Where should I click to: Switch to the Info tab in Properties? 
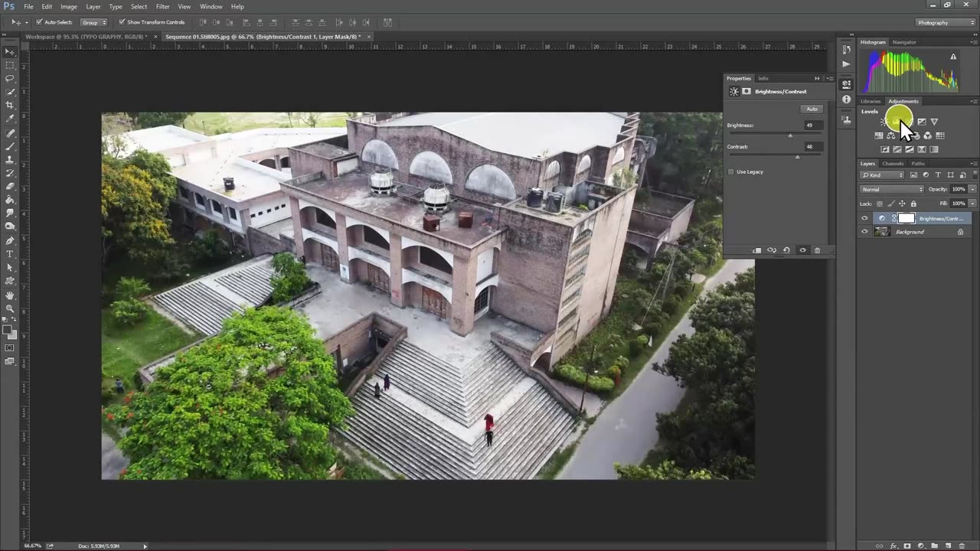(x=763, y=78)
